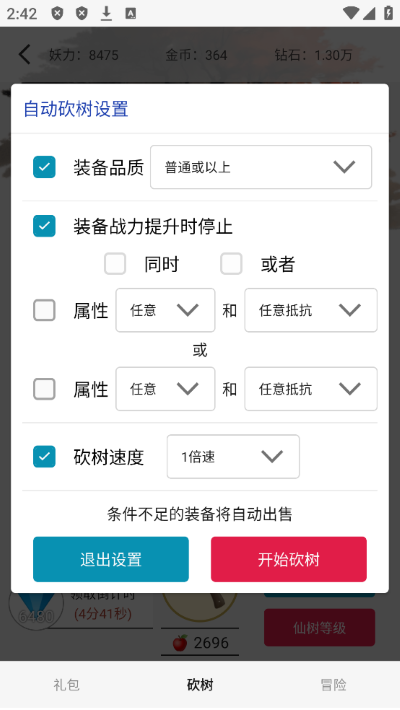Tap the 仙树等级 button
The height and width of the screenshot is (710, 400).
tap(319, 628)
